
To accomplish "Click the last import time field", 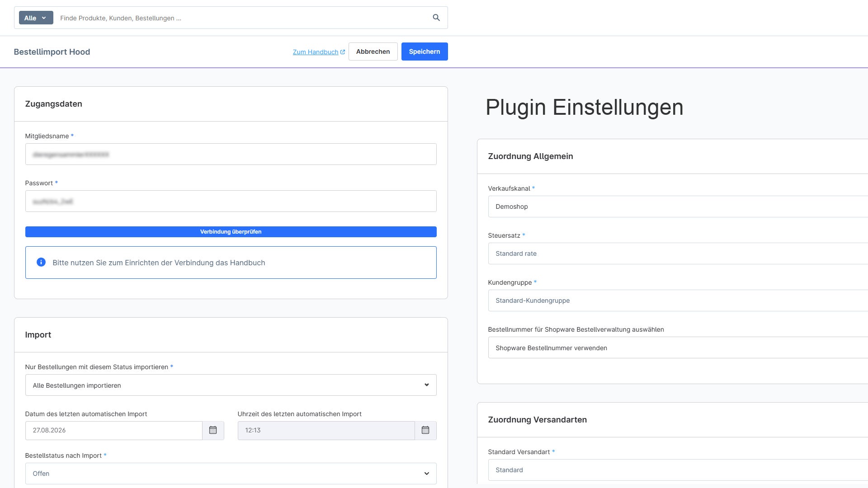I will point(326,430).
